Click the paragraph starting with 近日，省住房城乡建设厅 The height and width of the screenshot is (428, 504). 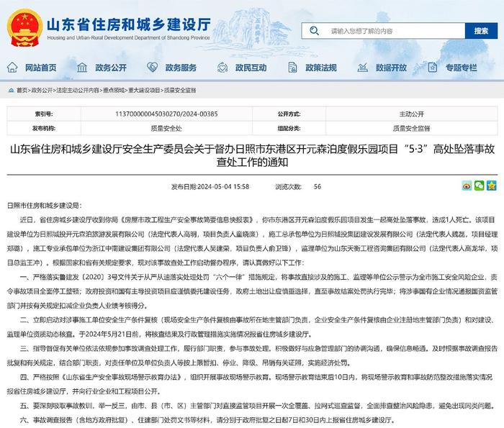tap(252, 241)
